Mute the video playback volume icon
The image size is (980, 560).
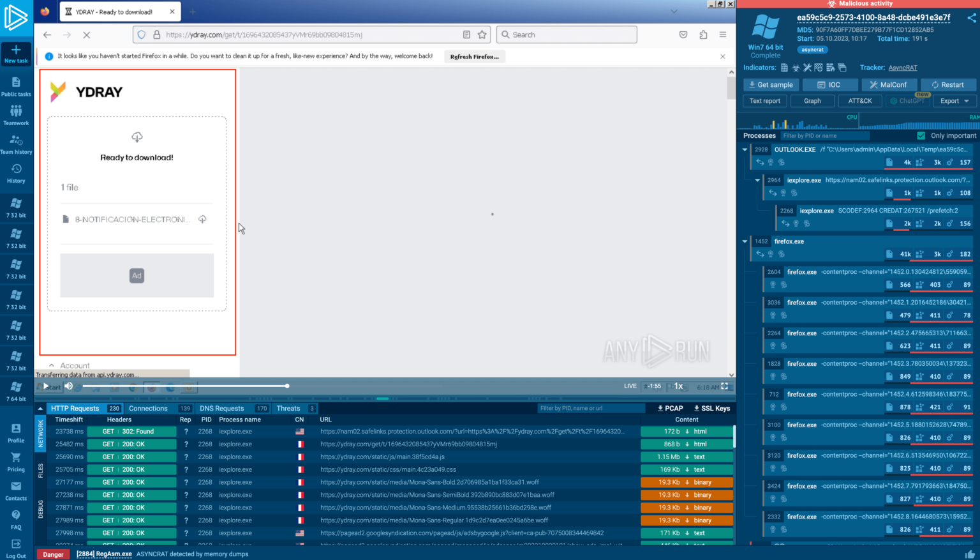(x=69, y=386)
